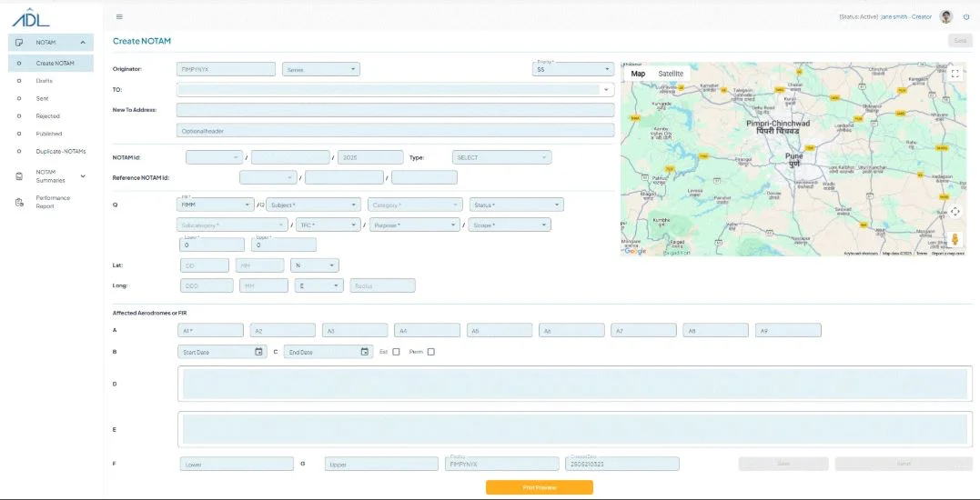Click the Print Preview button

(x=540, y=487)
